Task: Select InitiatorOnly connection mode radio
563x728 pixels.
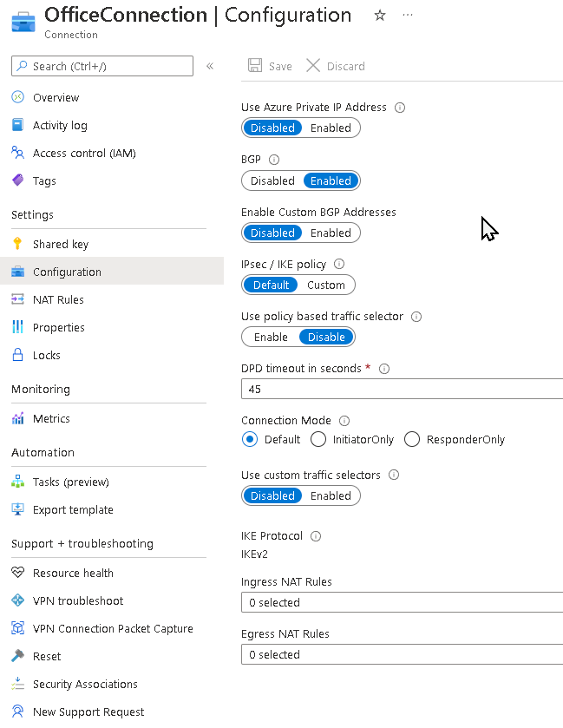Action: 318,439
